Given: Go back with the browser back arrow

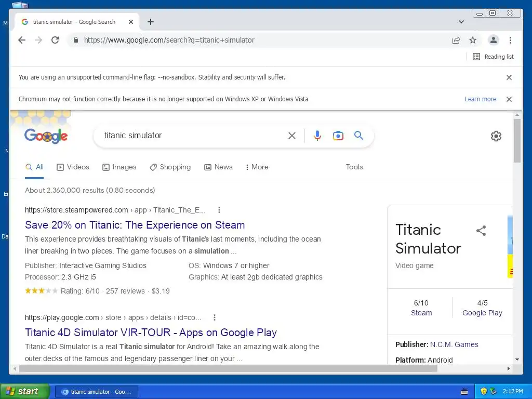Looking at the screenshot, I should tap(22, 40).
